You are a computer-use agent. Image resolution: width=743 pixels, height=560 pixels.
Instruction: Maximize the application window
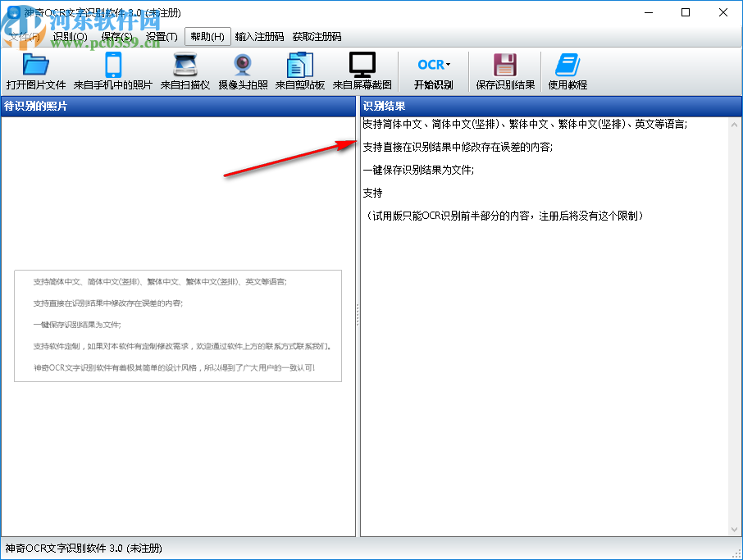pos(686,13)
